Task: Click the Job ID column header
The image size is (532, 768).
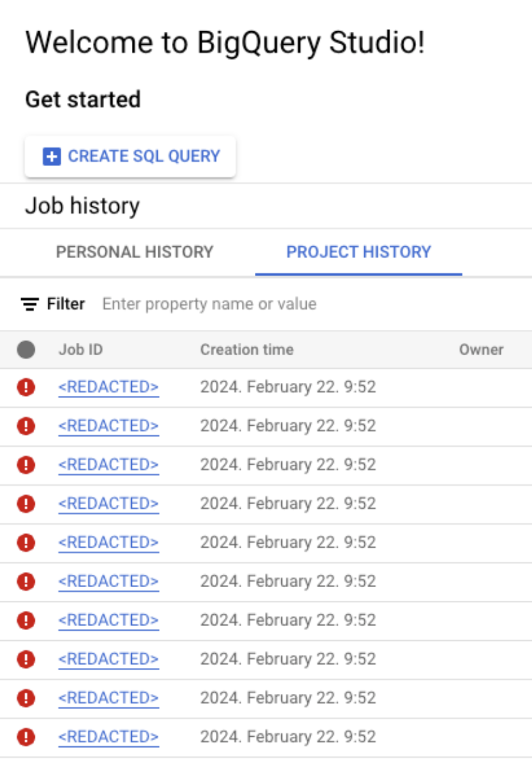Action: click(81, 350)
